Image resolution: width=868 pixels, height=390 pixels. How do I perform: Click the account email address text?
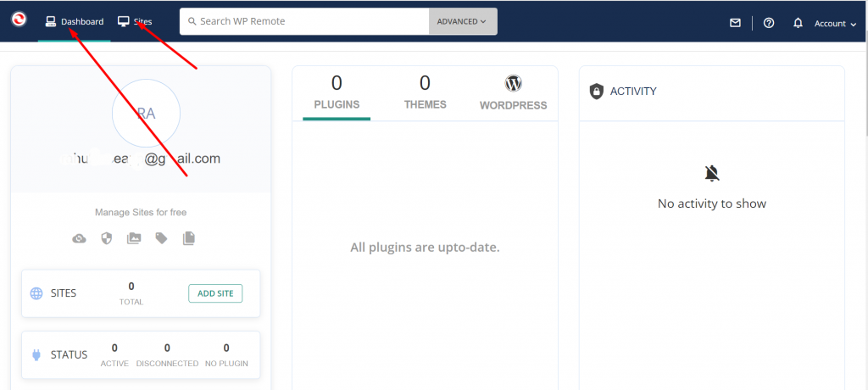click(141, 159)
